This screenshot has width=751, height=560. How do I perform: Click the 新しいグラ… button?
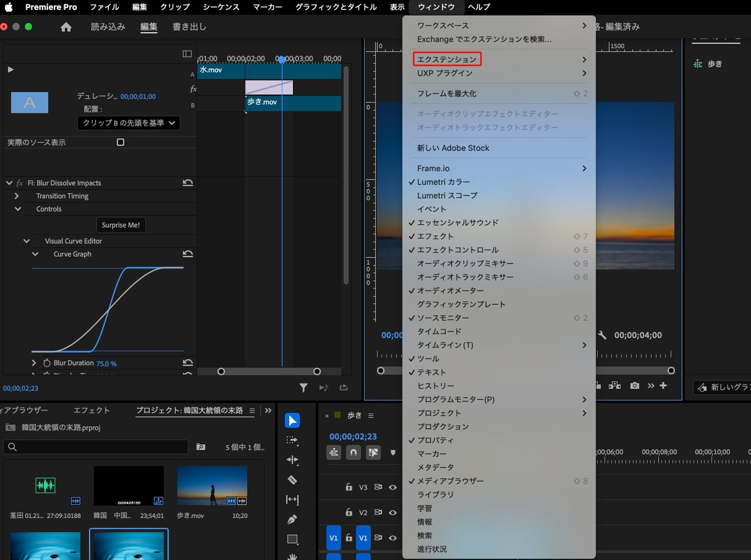point(723,387)
